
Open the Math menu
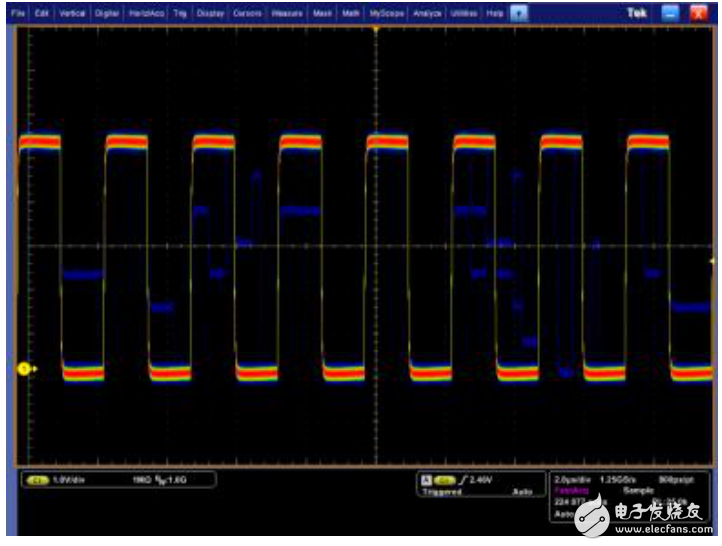click(x=350, y=15)
